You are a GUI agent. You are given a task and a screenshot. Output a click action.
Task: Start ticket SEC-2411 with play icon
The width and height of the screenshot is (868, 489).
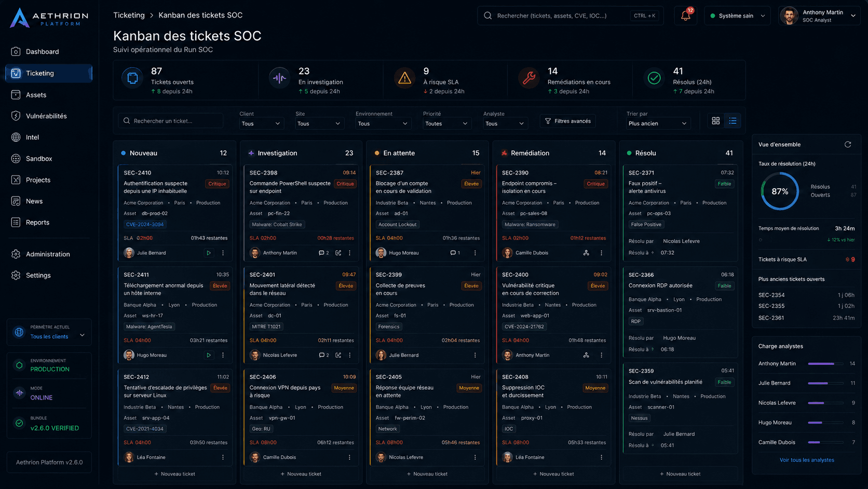[x=209, y=355]
